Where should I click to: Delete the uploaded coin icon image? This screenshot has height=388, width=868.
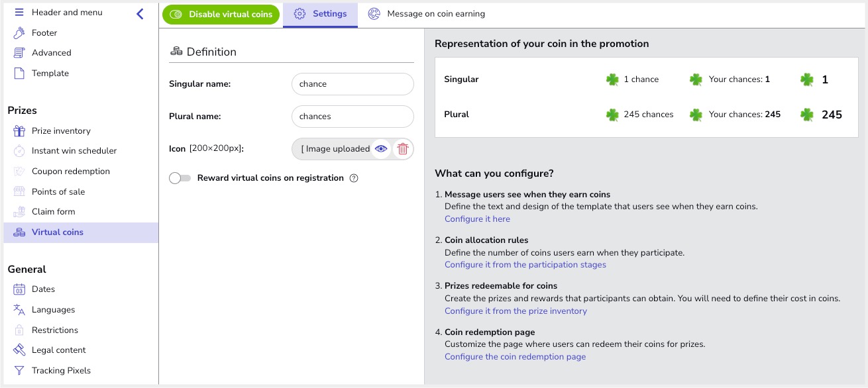402,149
